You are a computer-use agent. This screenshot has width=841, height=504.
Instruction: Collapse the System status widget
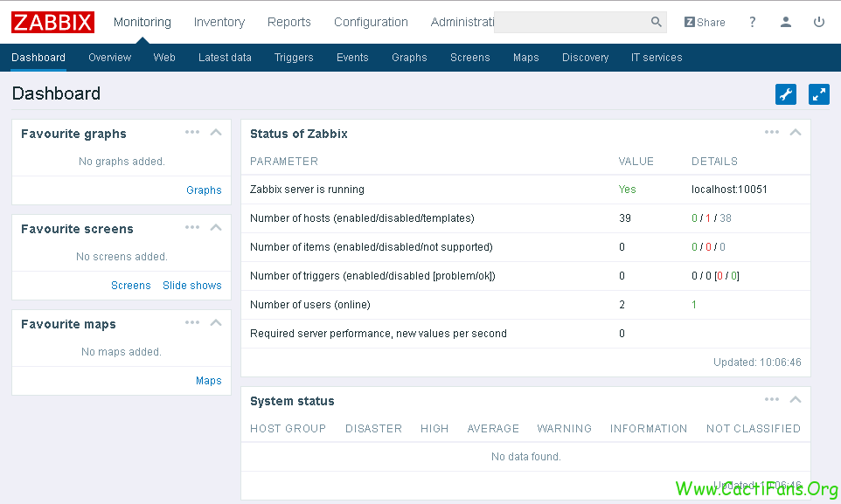point(796,399)
